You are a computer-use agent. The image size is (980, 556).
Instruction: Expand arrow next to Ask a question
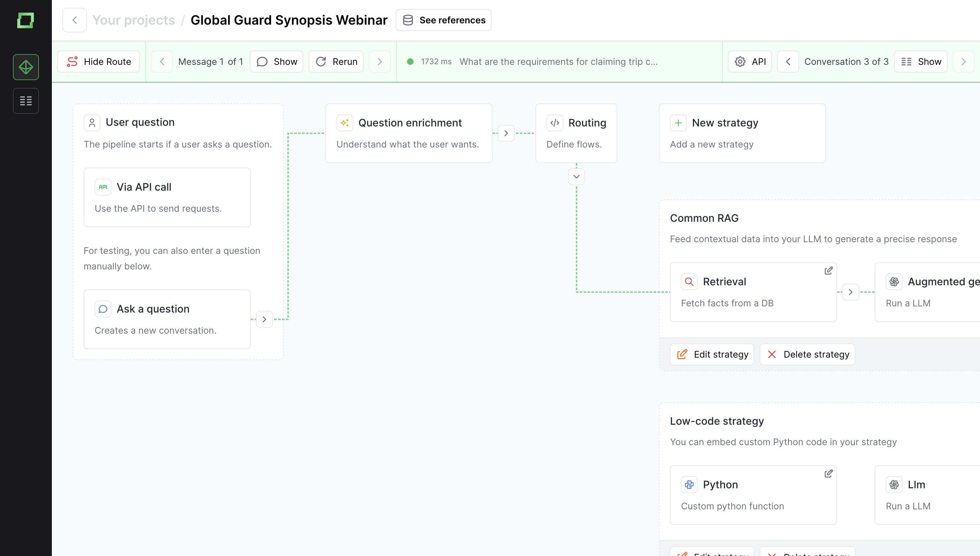tap(264, 319)
